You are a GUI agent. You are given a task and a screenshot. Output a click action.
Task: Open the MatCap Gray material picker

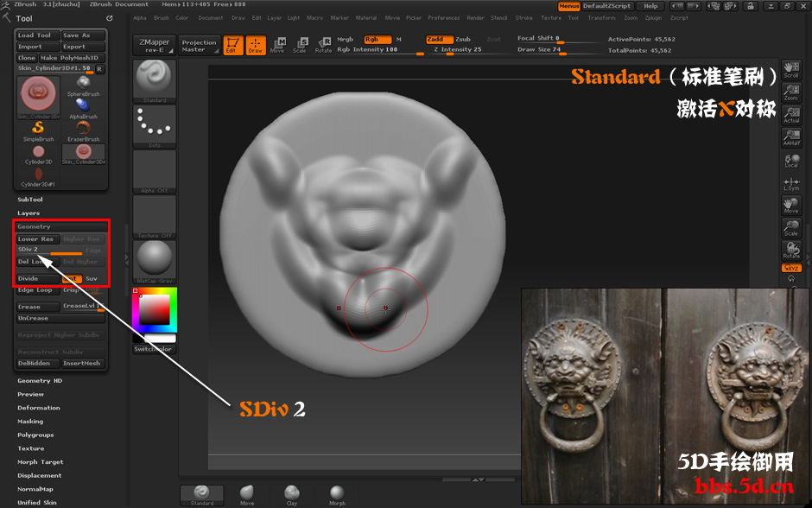click(155, 262)
